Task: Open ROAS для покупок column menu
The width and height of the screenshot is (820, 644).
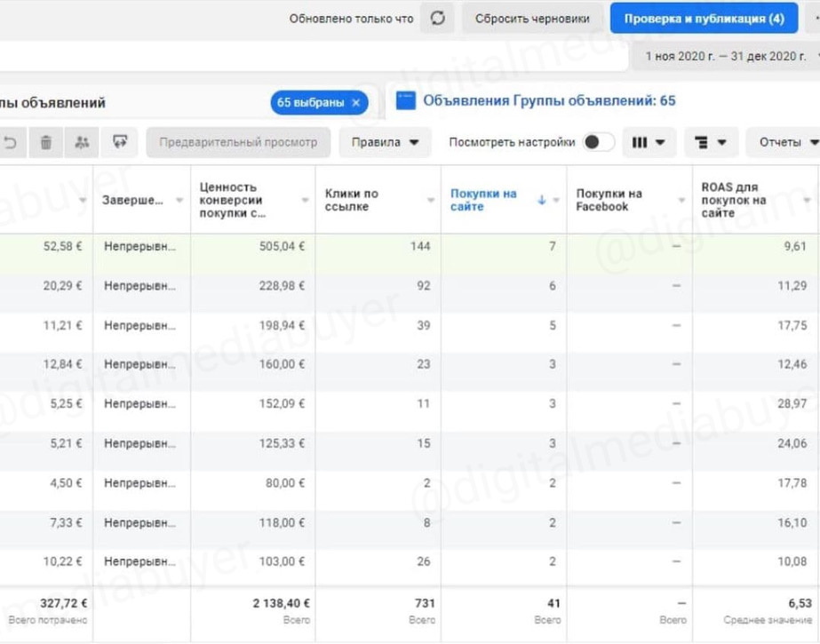Action: tap(807, 200)
